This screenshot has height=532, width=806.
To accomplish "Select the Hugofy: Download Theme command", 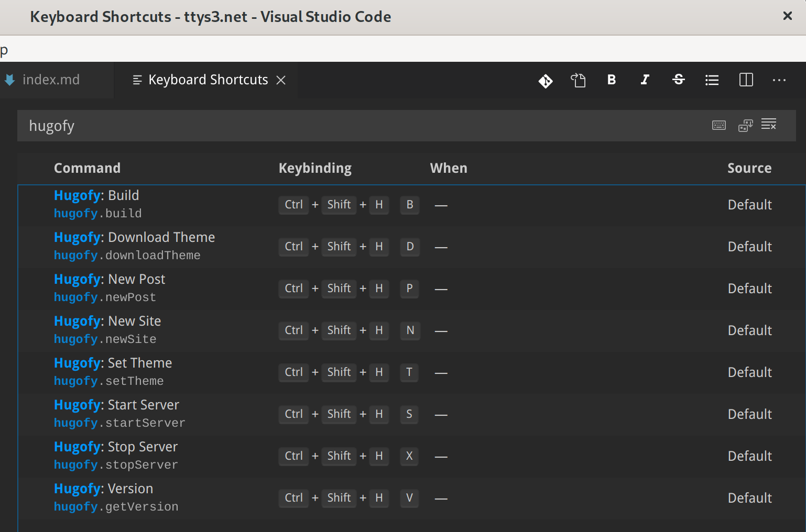I will coord(412,247).
